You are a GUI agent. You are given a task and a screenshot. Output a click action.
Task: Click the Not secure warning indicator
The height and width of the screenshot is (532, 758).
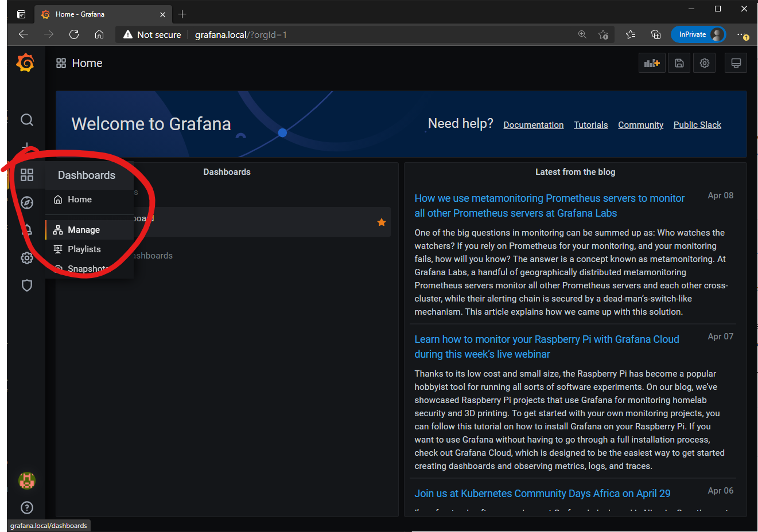tap(152, 34)
